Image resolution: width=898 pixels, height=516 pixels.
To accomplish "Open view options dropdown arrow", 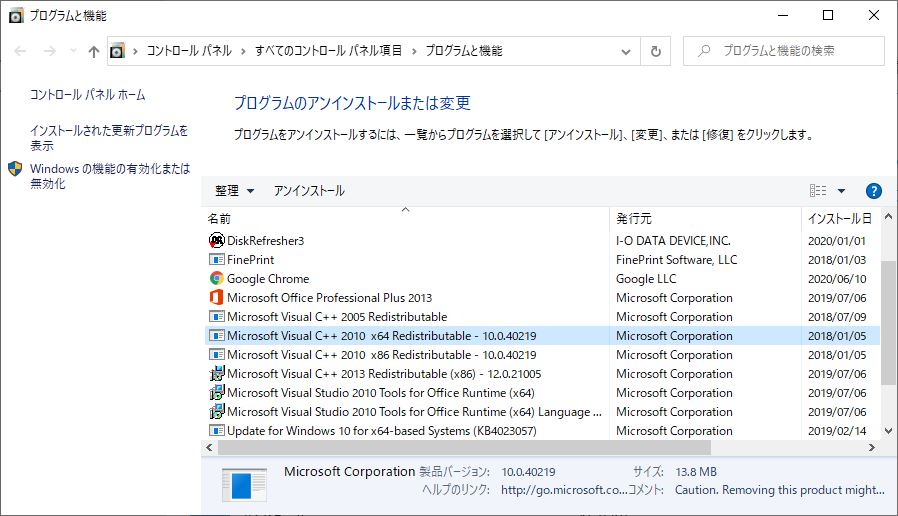I will 841,191.
